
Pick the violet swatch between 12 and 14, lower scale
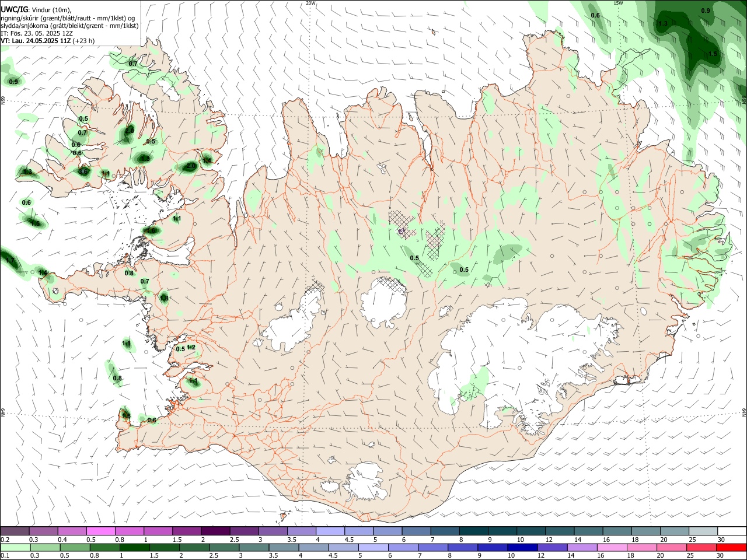(x=553, y=547)
